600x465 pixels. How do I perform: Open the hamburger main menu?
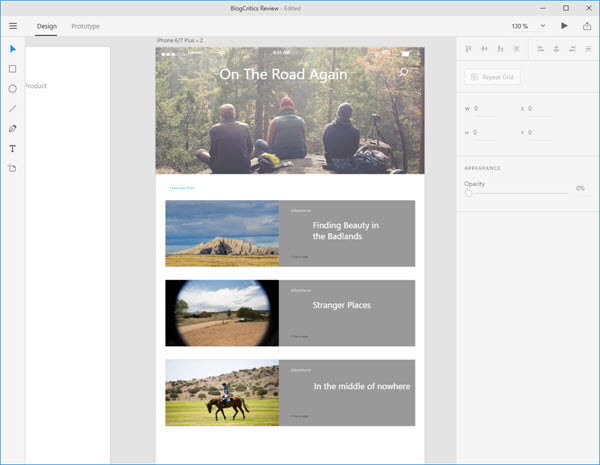tap(13, 26)
